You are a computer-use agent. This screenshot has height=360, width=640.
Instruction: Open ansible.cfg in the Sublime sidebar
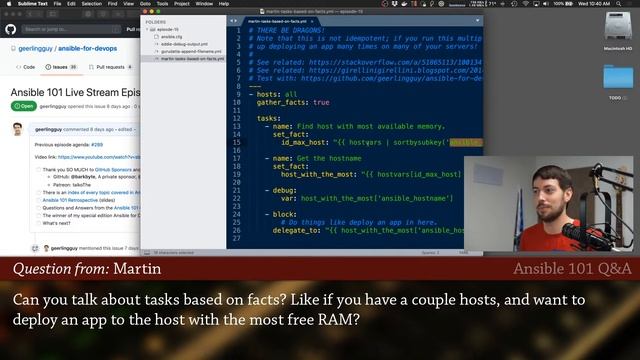171,37
